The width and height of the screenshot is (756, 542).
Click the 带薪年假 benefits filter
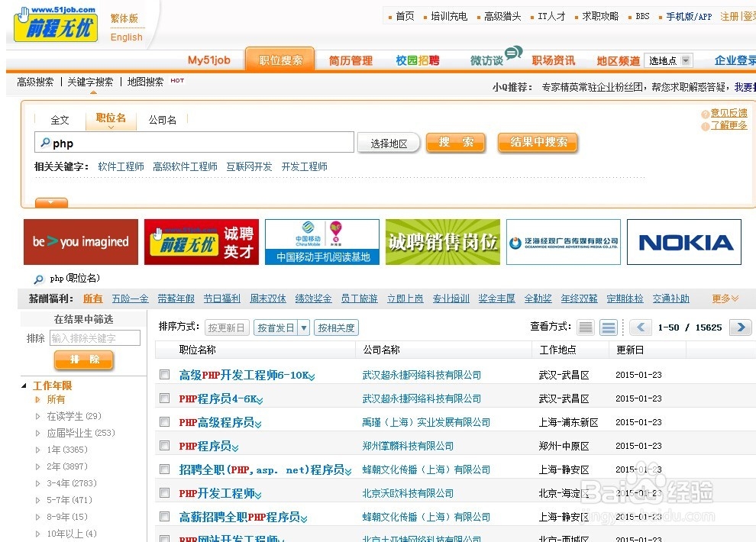(176, 298)
